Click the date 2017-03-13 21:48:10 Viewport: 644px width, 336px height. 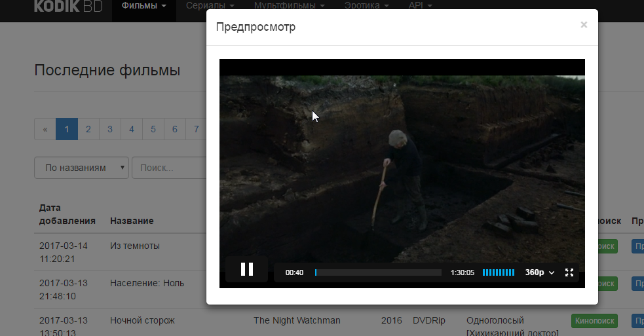point(64,289)
